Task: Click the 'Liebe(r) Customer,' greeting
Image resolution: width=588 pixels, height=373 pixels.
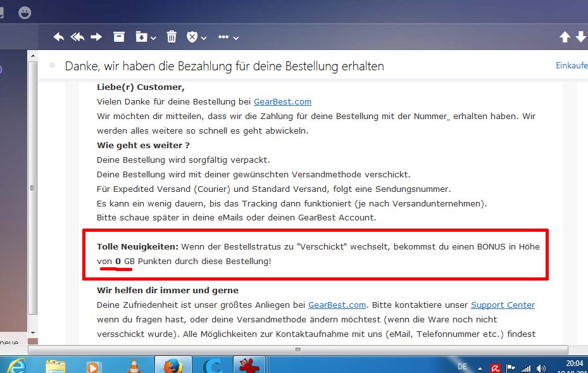Action: (141, 87)
